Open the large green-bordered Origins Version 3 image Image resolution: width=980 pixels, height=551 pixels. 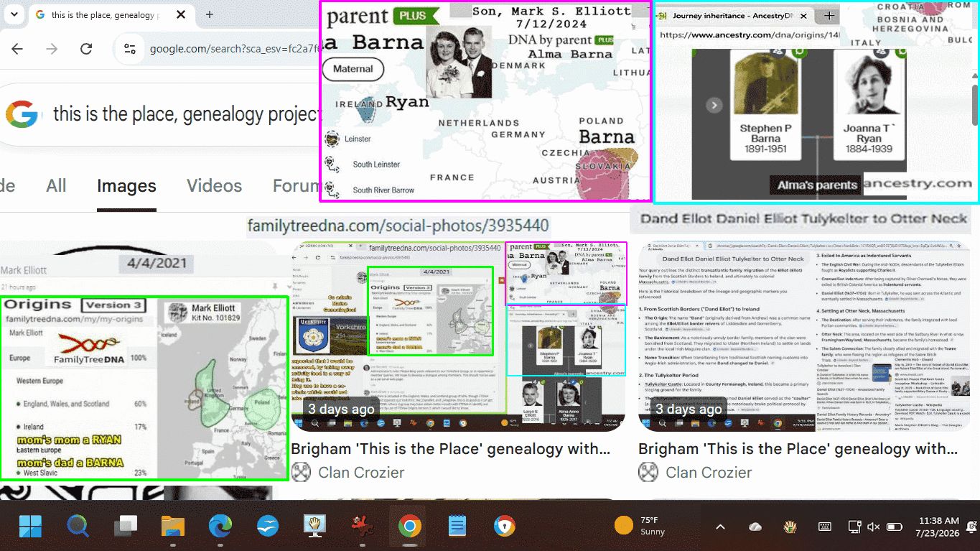144,388
